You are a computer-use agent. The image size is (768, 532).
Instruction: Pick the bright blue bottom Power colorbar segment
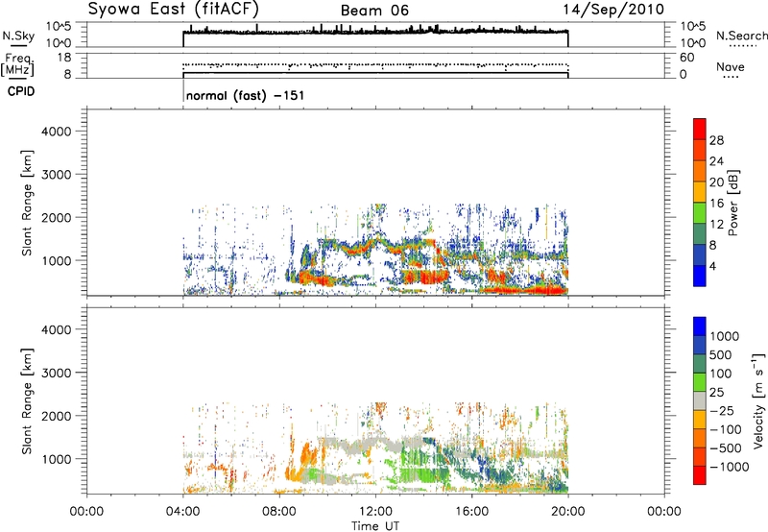tap(700, 276)
